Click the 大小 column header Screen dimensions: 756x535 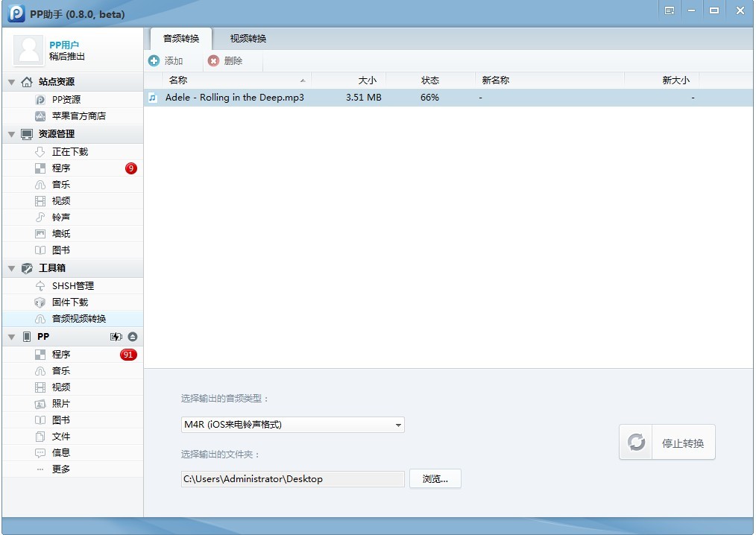[x=349, y=80]
